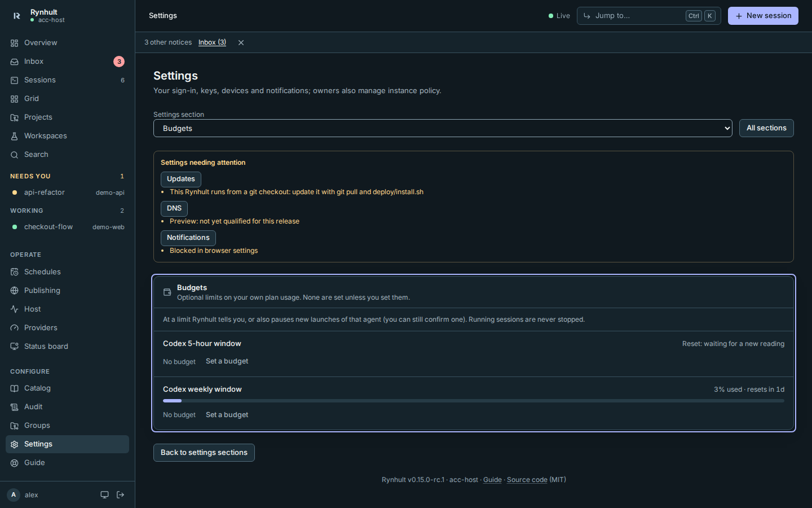Open the Settings sidebar item

[x=67, y=444]
